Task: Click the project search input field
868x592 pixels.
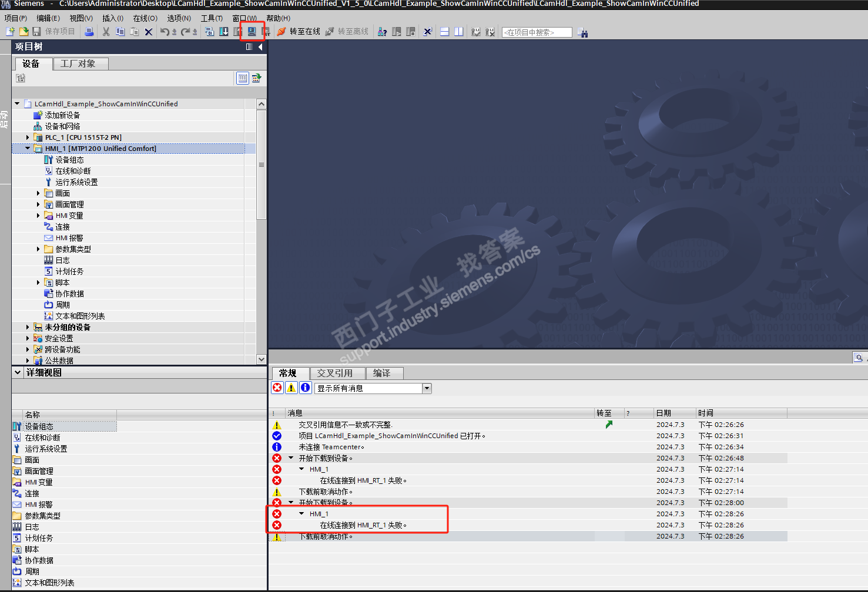Action: 537,32
